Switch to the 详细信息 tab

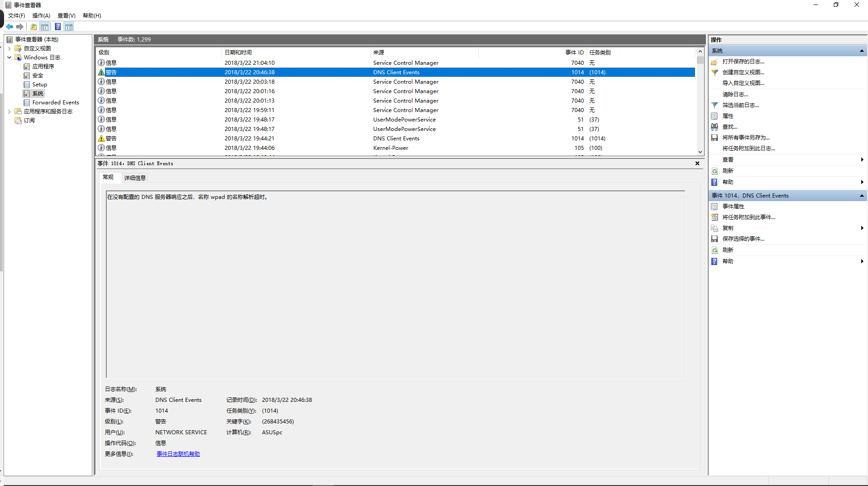(135, 178)
